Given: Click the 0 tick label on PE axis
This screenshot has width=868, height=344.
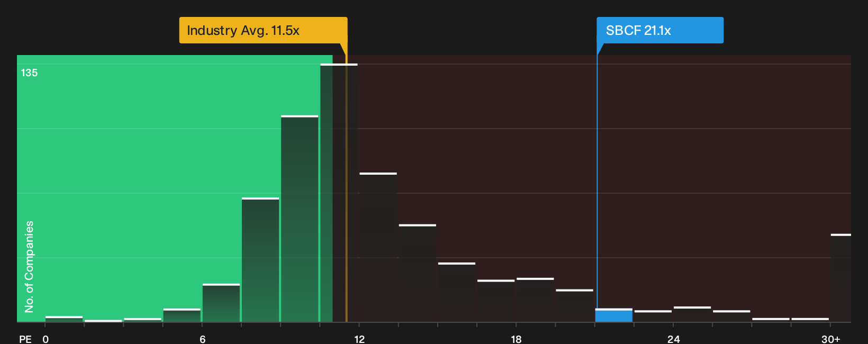Looking at the screenshot, I should [x=46, y=339].
